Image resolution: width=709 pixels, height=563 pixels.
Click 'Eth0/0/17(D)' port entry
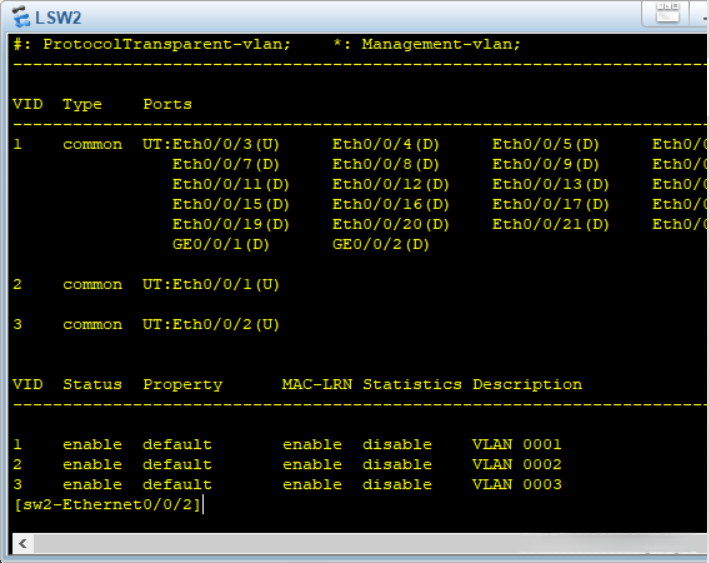tap(551, 204)
